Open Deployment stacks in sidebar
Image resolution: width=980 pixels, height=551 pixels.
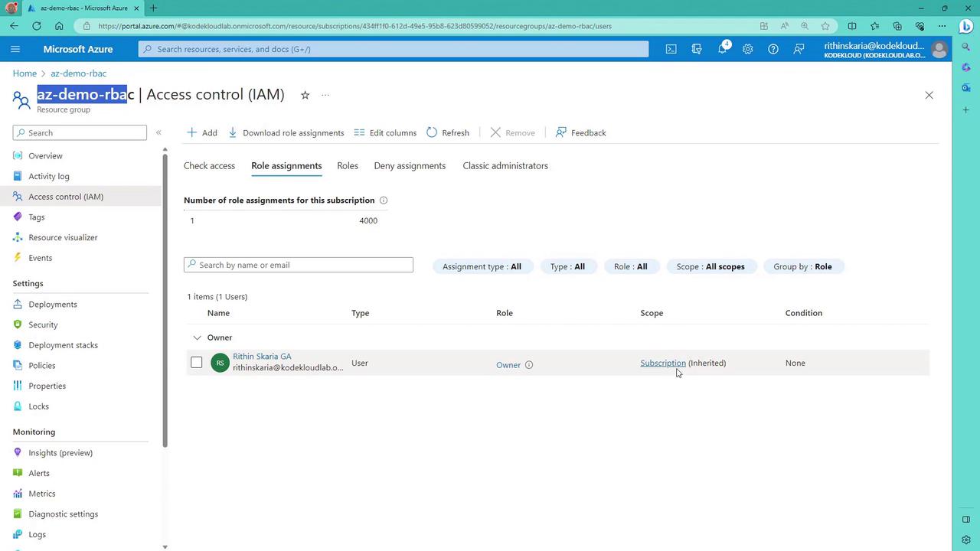(63, 345)
